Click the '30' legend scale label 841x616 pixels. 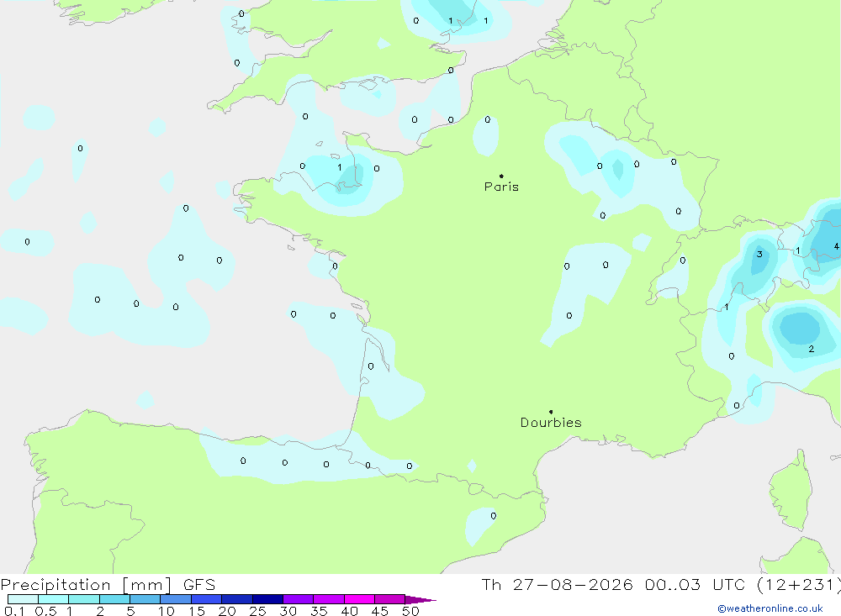pyautogui.click(x=288, y=611)
